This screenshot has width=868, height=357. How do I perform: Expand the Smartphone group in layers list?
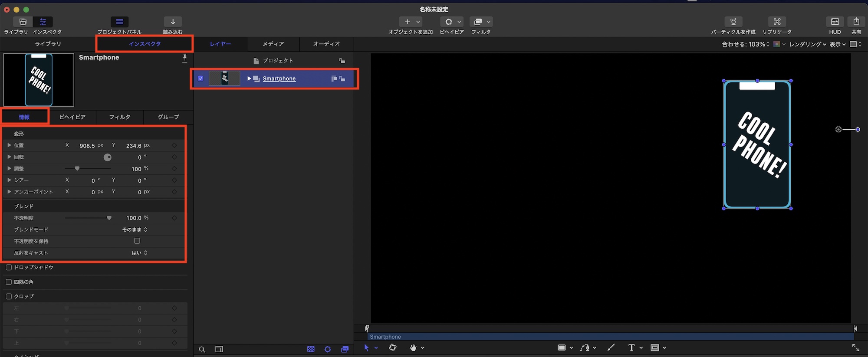(249, 79)
